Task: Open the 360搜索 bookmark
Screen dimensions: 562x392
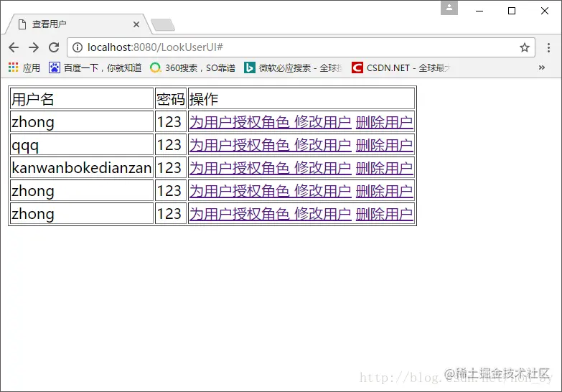Action: point(192,67)
